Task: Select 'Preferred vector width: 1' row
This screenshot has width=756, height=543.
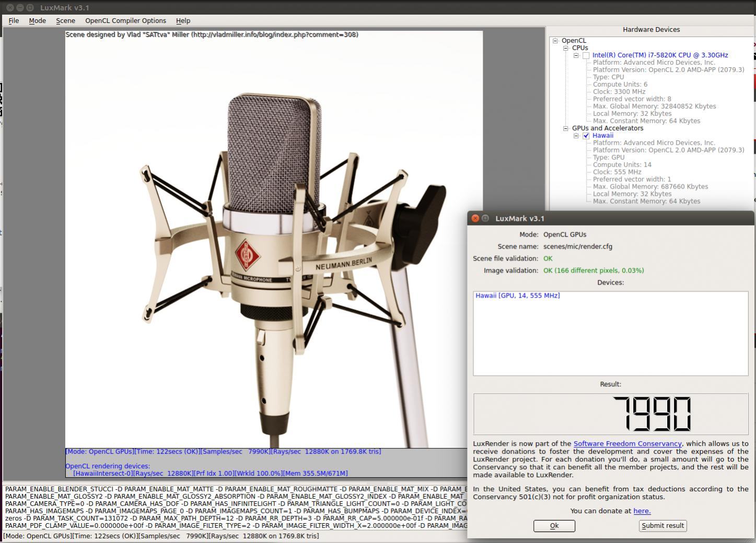Action: point(632,179)
